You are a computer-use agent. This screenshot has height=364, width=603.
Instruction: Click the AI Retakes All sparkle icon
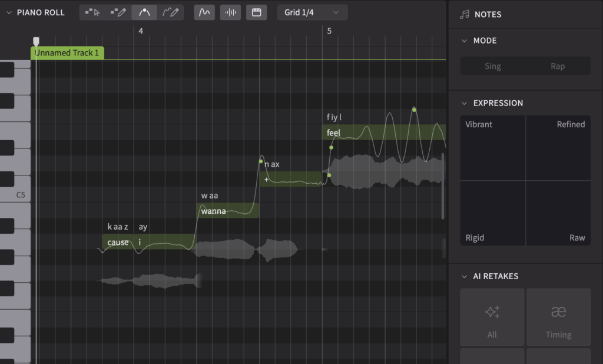492,312
